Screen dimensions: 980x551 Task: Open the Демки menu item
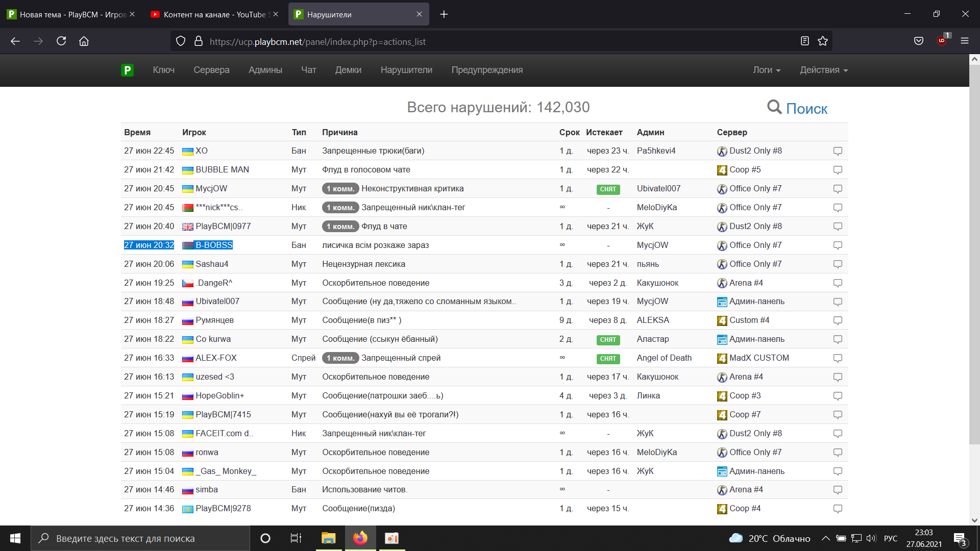[349, 70]
